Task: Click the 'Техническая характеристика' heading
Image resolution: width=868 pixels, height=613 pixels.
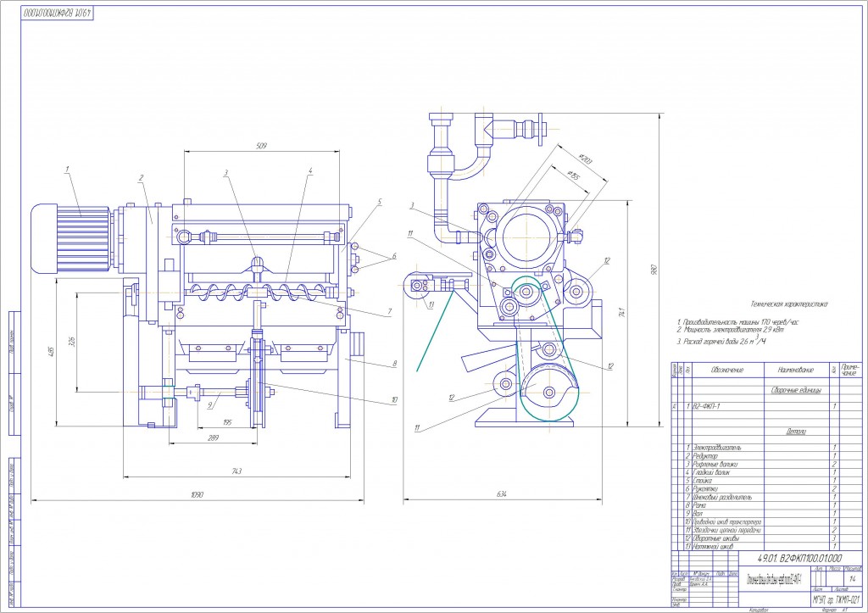Action: coord(788,304)
